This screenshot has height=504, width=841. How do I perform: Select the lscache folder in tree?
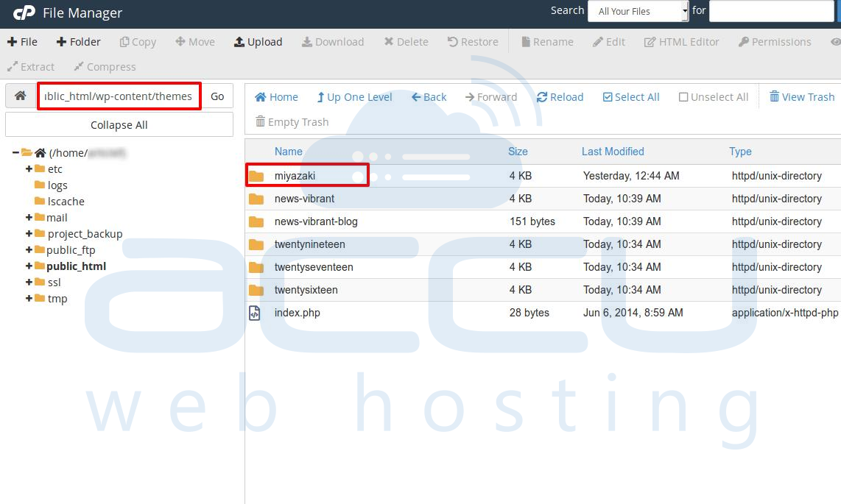(60, 202)
